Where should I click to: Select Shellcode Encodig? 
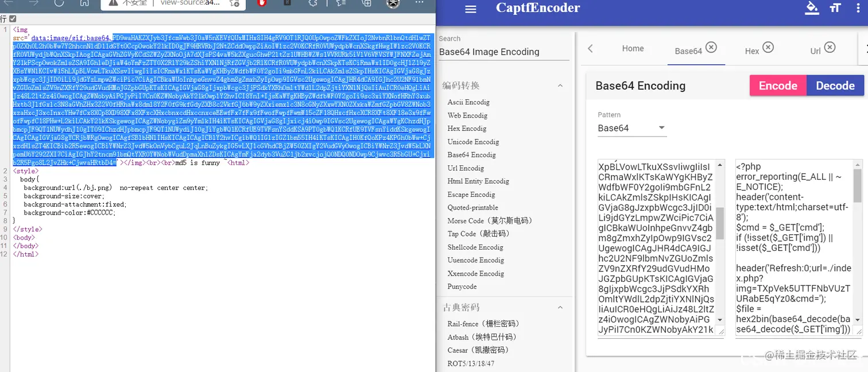(x=475, y=247)
